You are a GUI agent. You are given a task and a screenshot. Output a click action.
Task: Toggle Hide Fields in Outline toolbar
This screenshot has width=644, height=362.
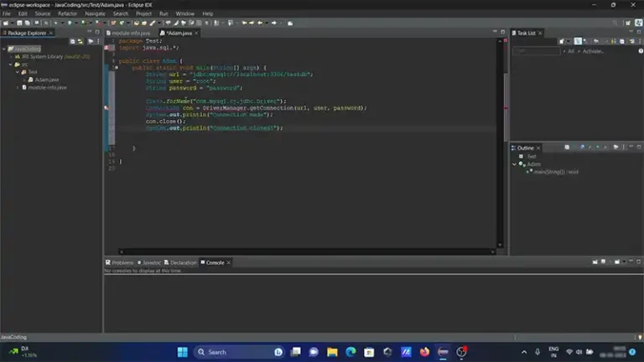(x=583, y=147)
